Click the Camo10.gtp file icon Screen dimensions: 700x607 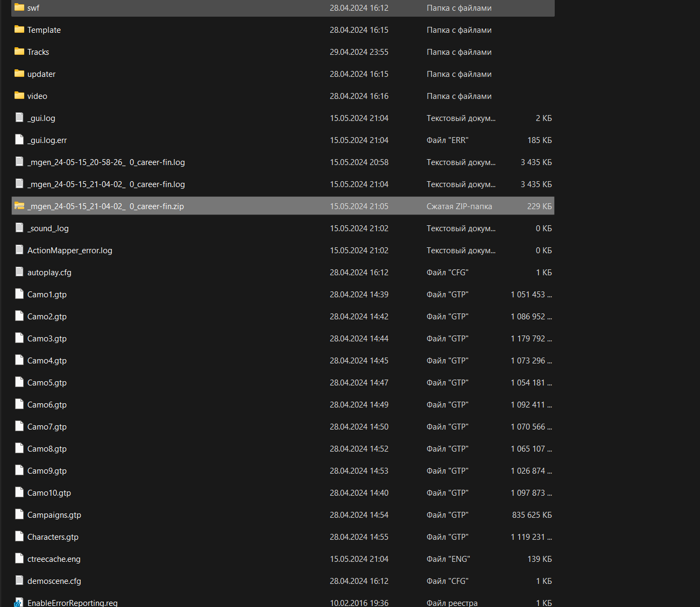[x=19, y=492]
